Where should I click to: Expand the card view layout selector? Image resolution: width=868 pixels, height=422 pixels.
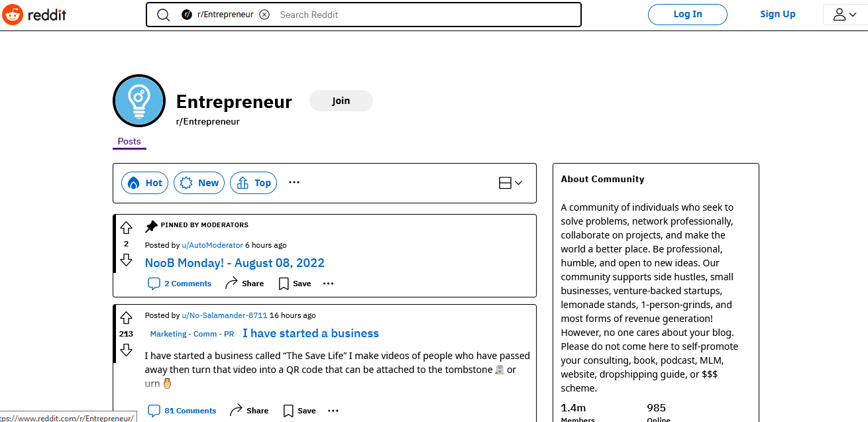coord(510,183)
